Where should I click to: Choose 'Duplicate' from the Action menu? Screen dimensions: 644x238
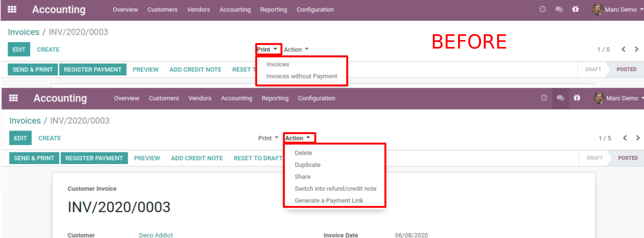307,165
